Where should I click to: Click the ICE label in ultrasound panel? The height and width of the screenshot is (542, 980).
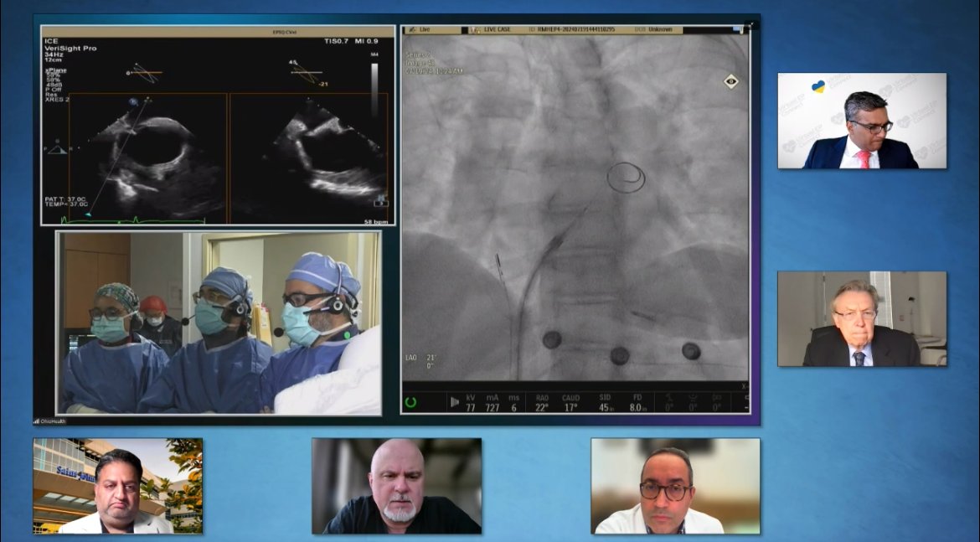50,41
